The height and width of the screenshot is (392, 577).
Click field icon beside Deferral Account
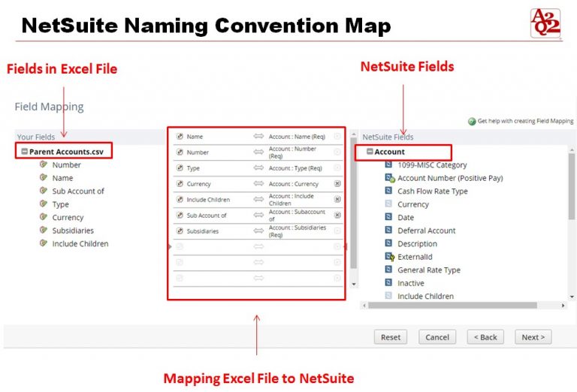tap(388, 230)
